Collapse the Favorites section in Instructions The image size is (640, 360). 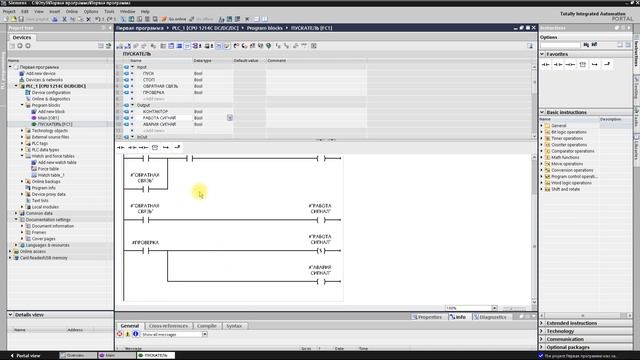[542, 54]
